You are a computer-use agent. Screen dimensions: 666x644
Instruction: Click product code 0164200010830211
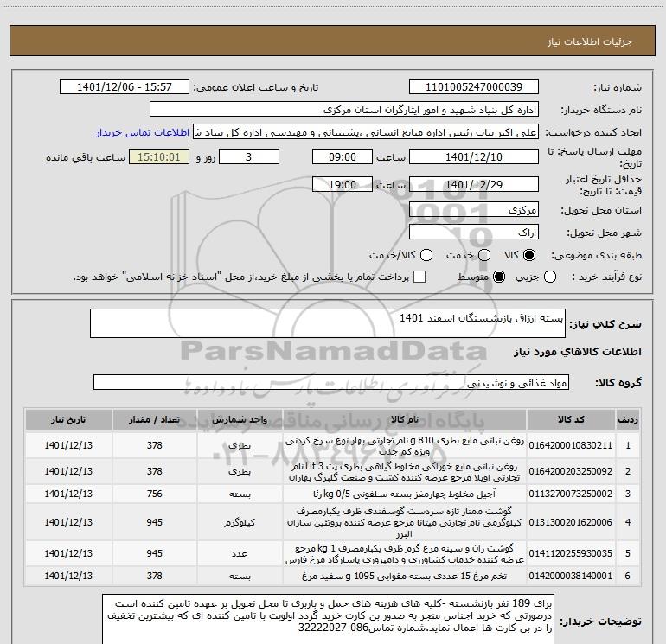pyautogui.click(x=571, y=445)
